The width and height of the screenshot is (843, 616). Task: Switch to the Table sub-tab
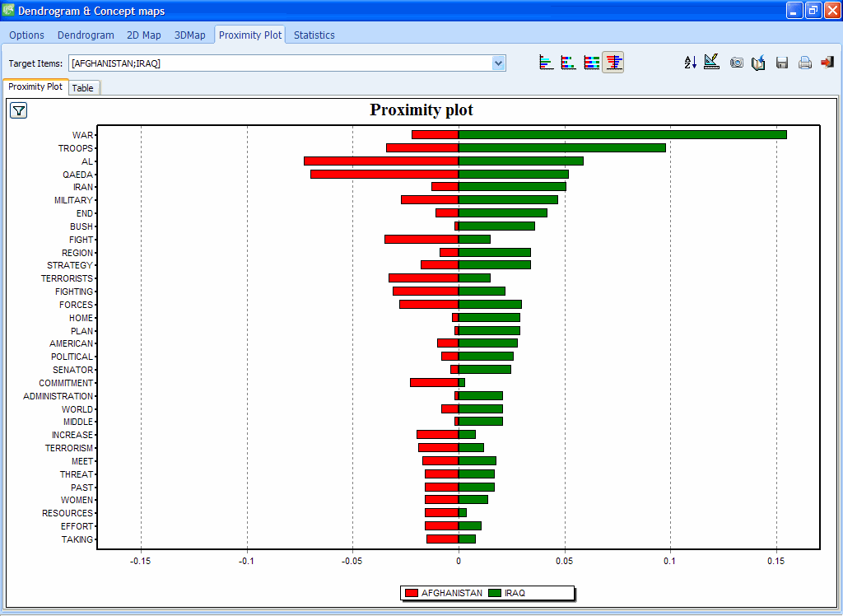point(83,88)
